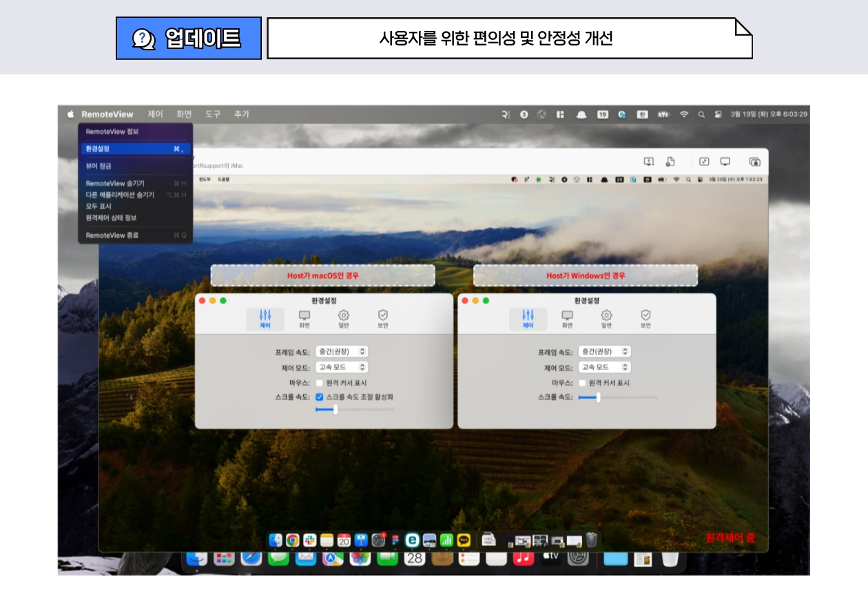Enable 원격 커서 표시 in Windows host window
The width and height of the screenshot is (868, 614).
(583, 382)
